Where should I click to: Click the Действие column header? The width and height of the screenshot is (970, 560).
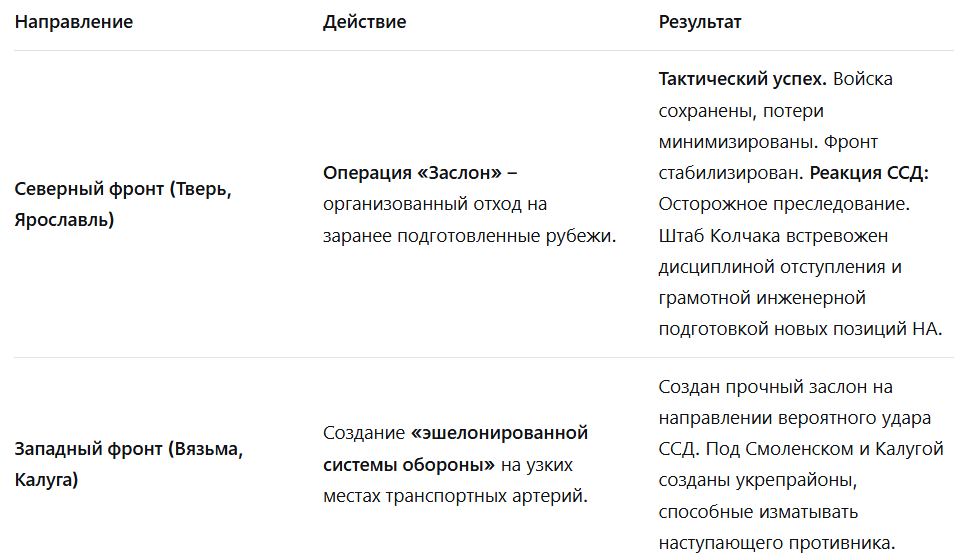364,22
